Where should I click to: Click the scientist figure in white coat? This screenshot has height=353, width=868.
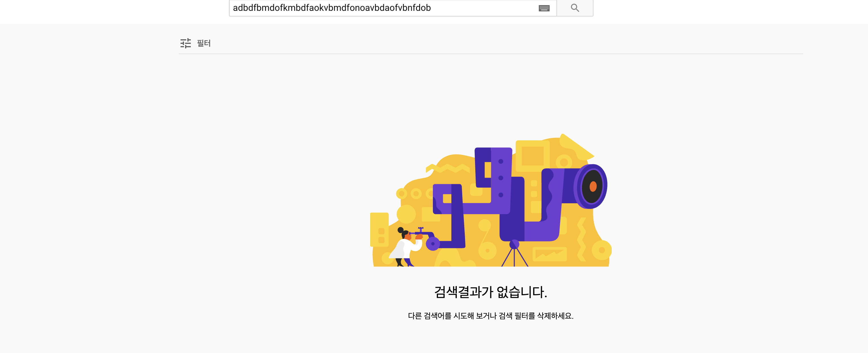tap(405, 248)
